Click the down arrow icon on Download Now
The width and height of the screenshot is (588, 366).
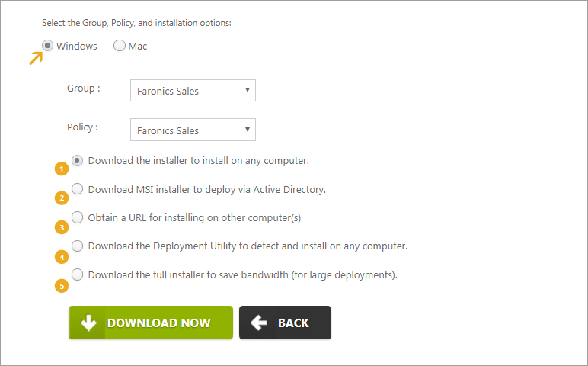click(x=88, y=323)
